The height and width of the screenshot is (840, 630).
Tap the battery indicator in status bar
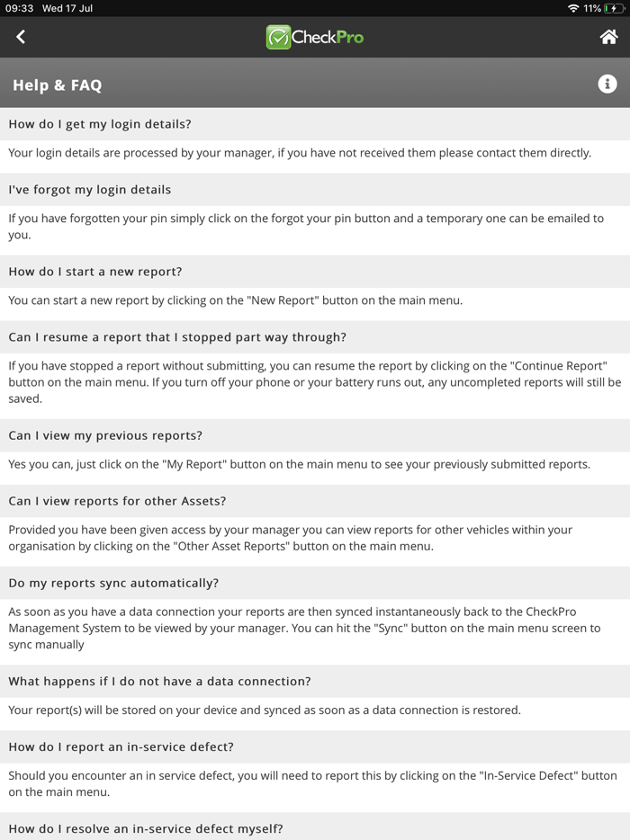tap(614, 8)
